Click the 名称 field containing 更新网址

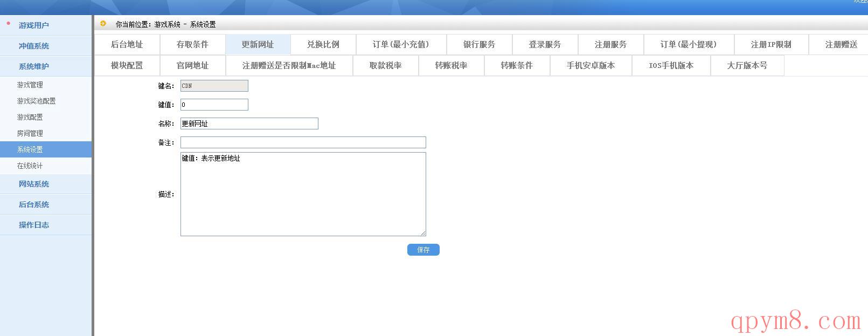click(249, 124)
